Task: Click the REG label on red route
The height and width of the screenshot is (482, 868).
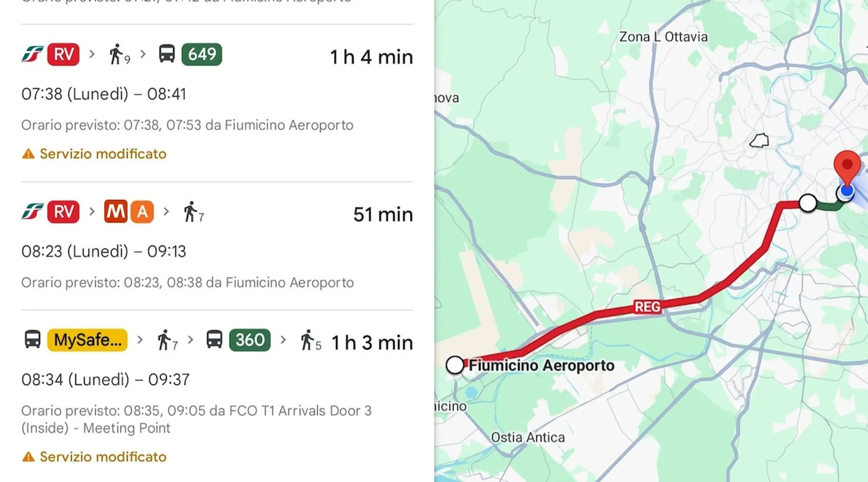Action: pyautogui.click(x=647, y=307)
